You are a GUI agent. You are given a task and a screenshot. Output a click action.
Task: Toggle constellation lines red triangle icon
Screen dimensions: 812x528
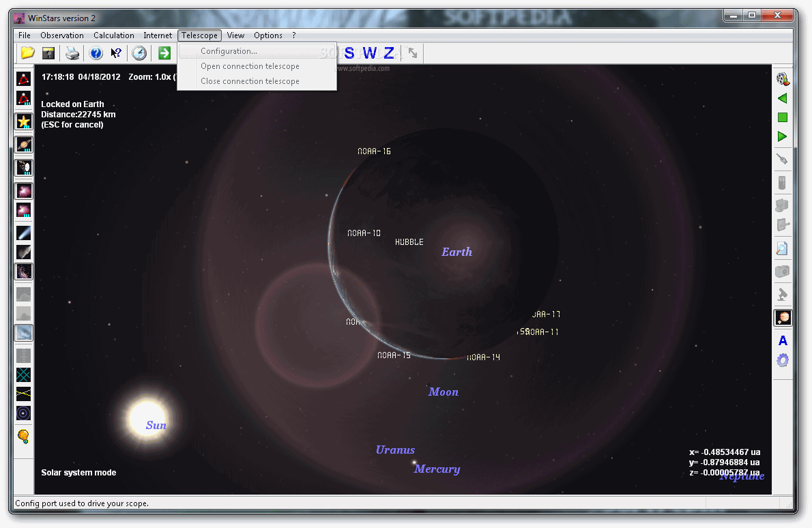24,78
